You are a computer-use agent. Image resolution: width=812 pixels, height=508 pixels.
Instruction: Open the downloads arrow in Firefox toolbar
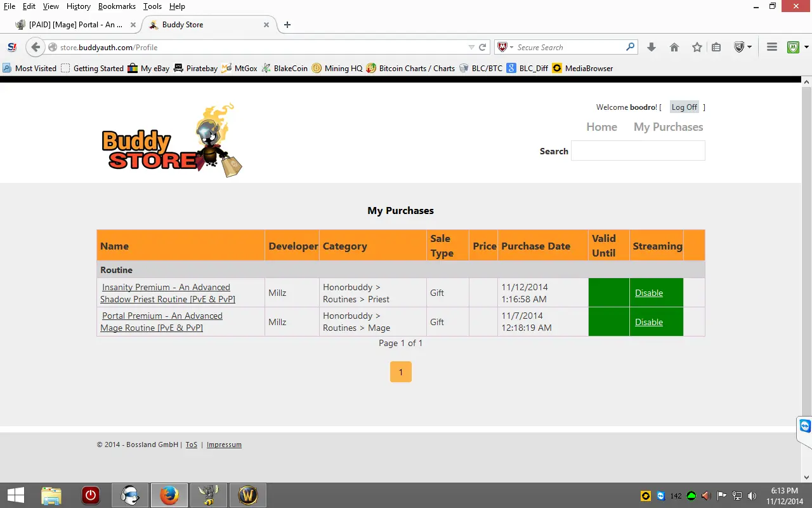[x=652, y=47]
